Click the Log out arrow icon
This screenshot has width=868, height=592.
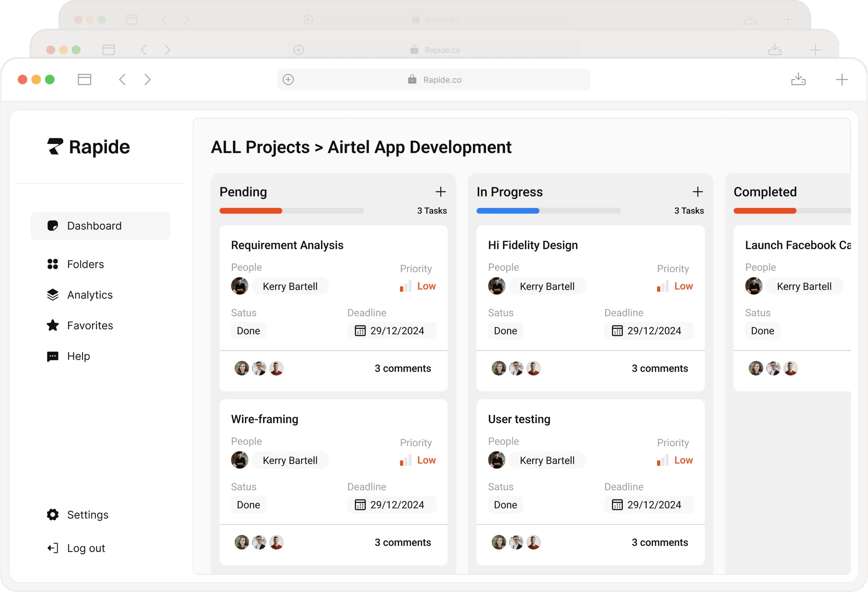click(52, 548)
